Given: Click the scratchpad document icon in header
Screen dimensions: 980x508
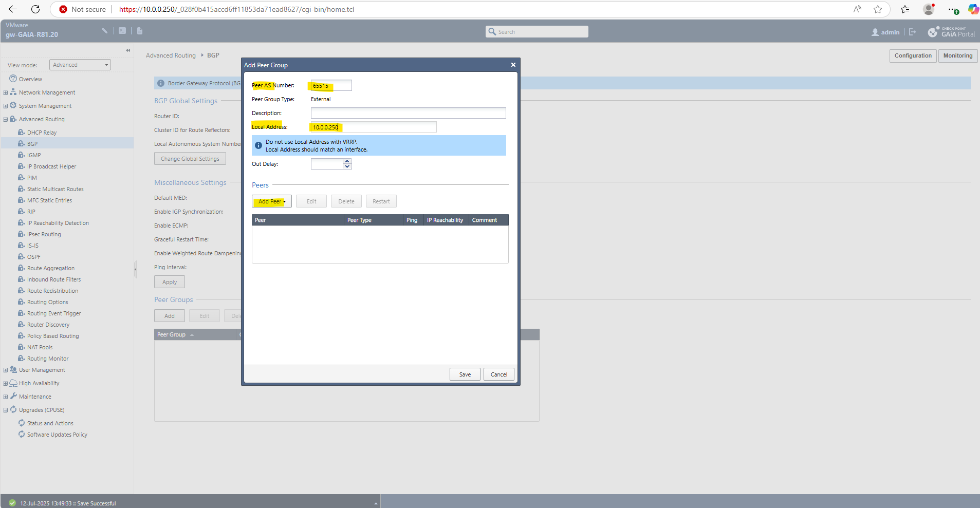Looking at the screenshot, I should (x=140, y=31).
